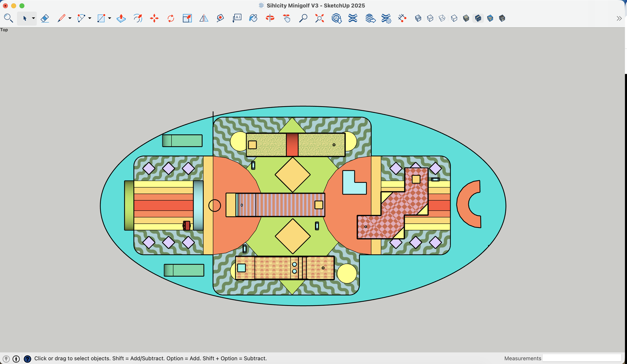This screenshot has width=627, height=364.
Task: Click the geo-location status bar icon
Action: click(x=6, y=359)
